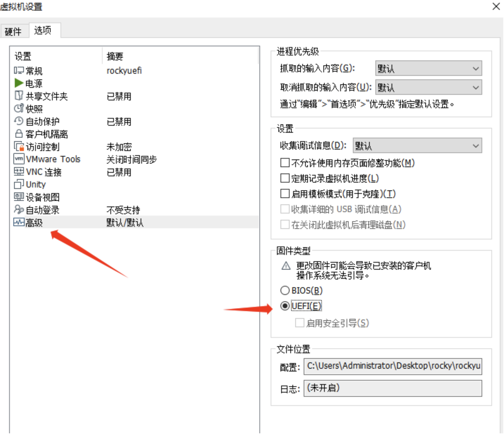This screenshot has height=434, width=504.
Task: Click the 自动登录 user icon
Action: tap(19, 210)
